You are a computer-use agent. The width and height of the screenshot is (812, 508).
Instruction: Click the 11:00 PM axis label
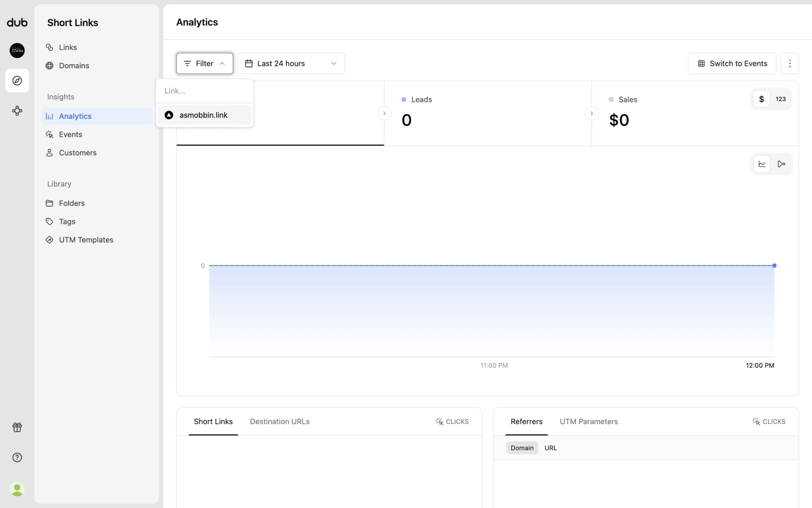(494, 365)
